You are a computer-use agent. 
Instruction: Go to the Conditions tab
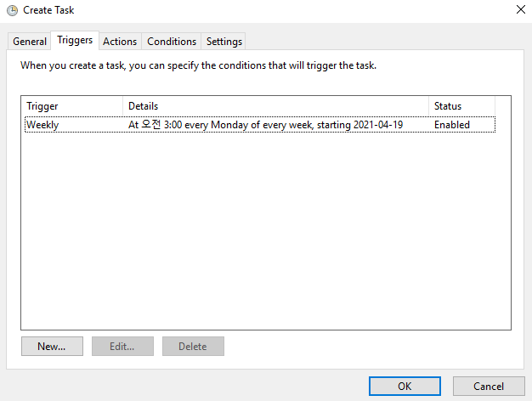172,42
